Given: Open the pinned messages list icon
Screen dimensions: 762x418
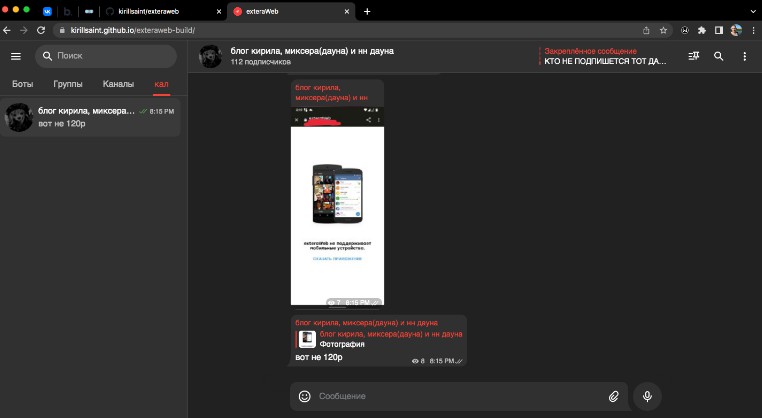Looking at the screenshot, I should [x=694, y=57].
